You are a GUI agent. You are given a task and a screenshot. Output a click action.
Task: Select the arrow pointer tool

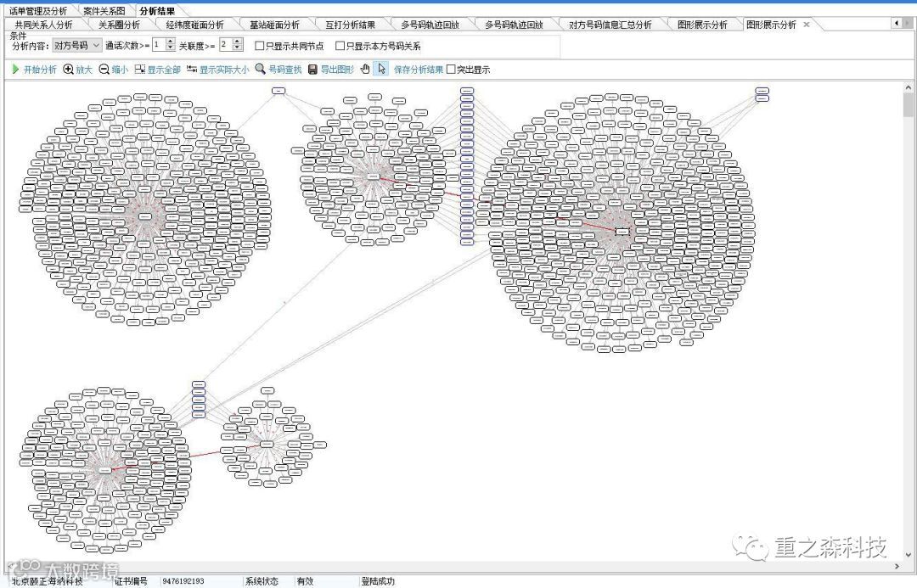(x=381, y=69)
